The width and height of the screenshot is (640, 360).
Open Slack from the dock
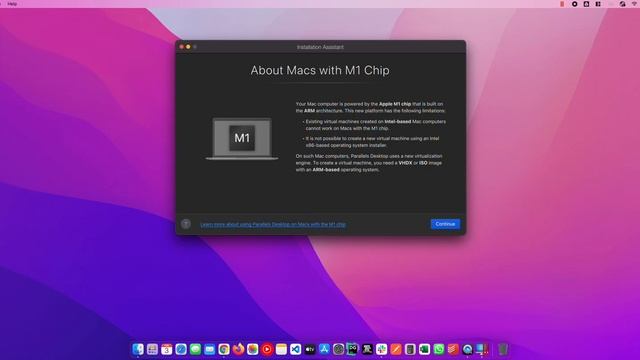coord(382,349)
